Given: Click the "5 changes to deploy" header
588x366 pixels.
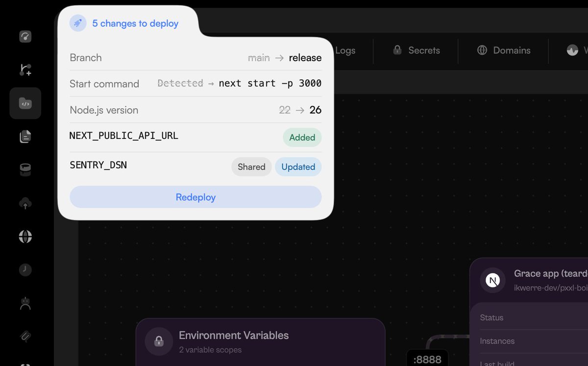Looking at the screenshot, I should (x=135, y=24).
